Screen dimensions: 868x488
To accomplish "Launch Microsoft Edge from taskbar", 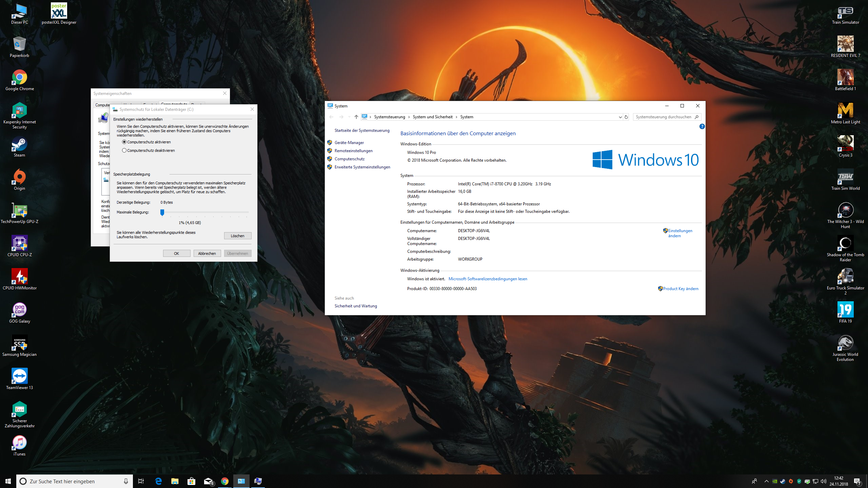I will click(x=158, y=481).
